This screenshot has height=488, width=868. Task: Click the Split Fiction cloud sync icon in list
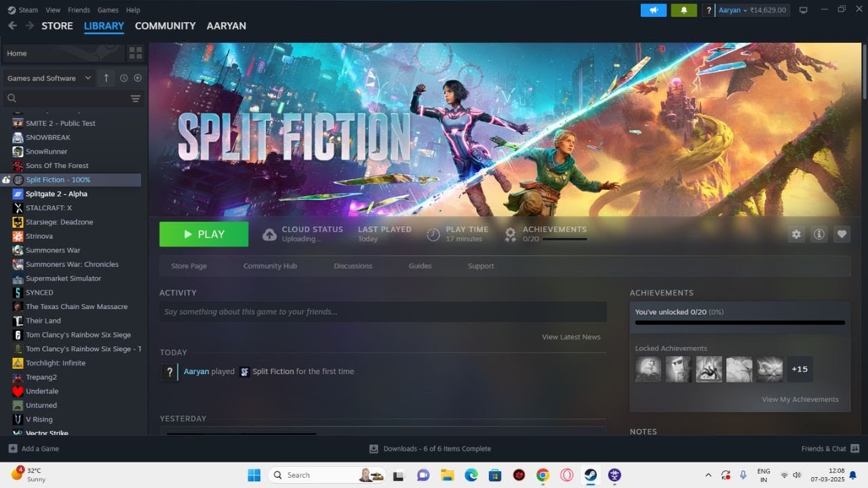tap(6, 180)
